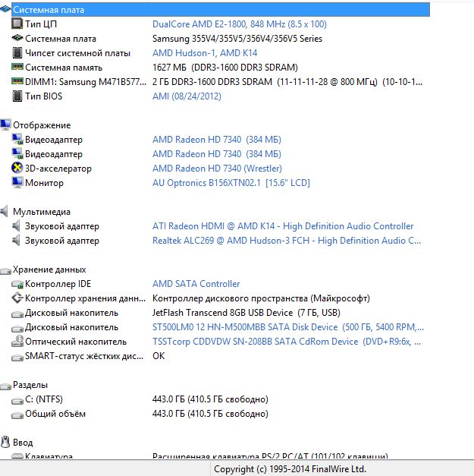Open the ST500LM0 12 HN-M500MBB disk link
This screenshot has height=476, width=474.
coord(288,327)
